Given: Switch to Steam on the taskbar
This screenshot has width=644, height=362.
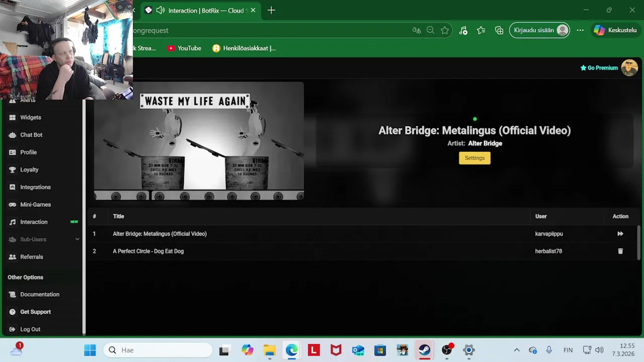Looking at the screenshot, I should pyautogui.click(x=425, y=350).
